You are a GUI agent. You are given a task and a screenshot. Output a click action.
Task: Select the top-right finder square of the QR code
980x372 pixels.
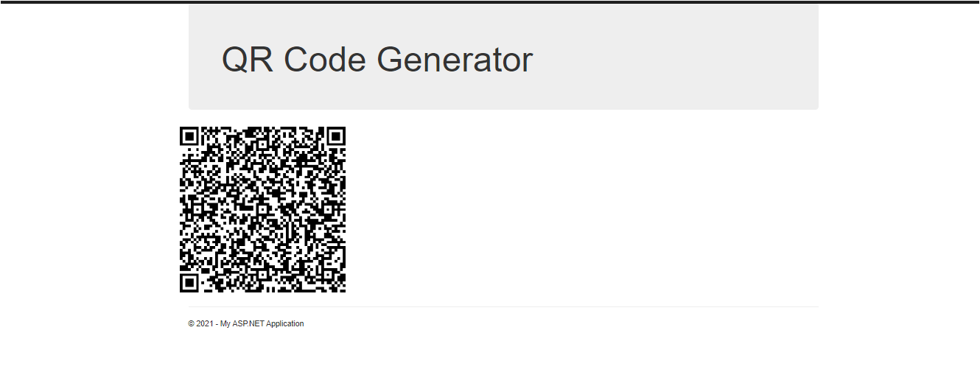[336, 136]
